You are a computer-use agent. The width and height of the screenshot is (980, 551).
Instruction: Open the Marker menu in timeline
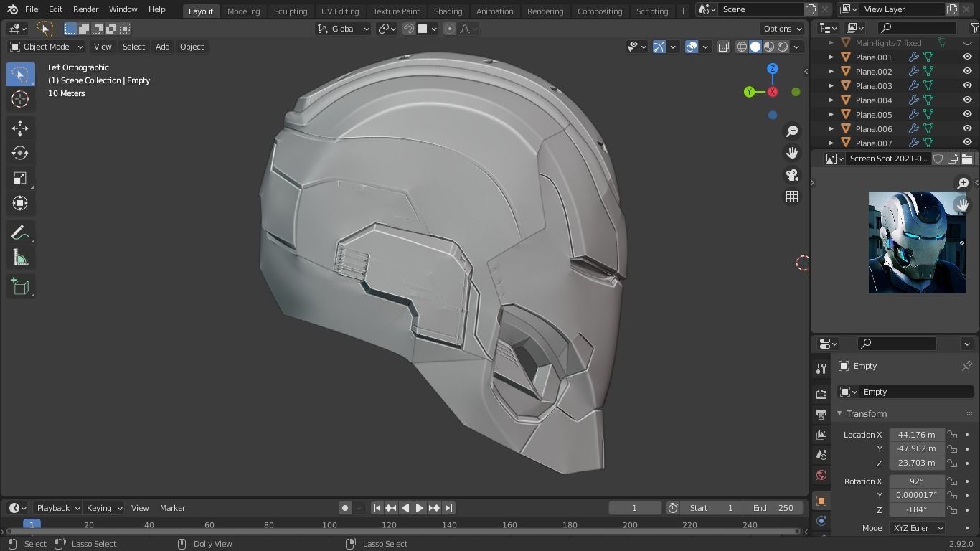coord(172,508)
